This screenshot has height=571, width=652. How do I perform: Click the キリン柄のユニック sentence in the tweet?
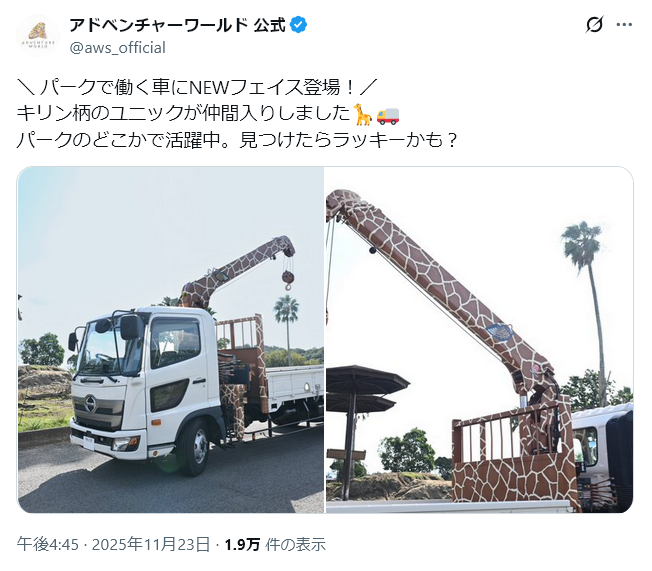[x=183, y=114]
